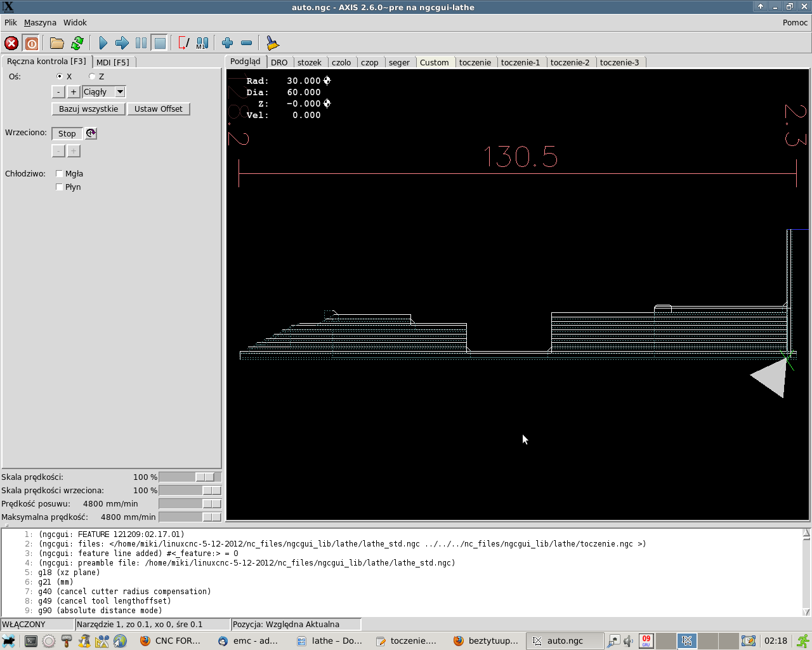Open calendar icon showing 09 in tray
Screen dimensions: 812x650
646,641
